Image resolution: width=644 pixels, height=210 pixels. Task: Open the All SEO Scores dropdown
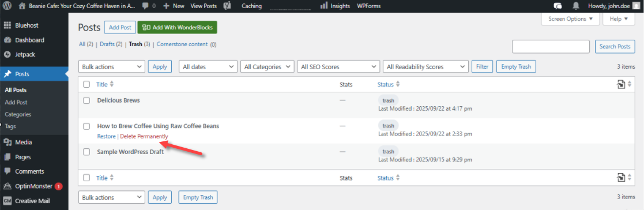pyautogui.click(x=338, y=66)
